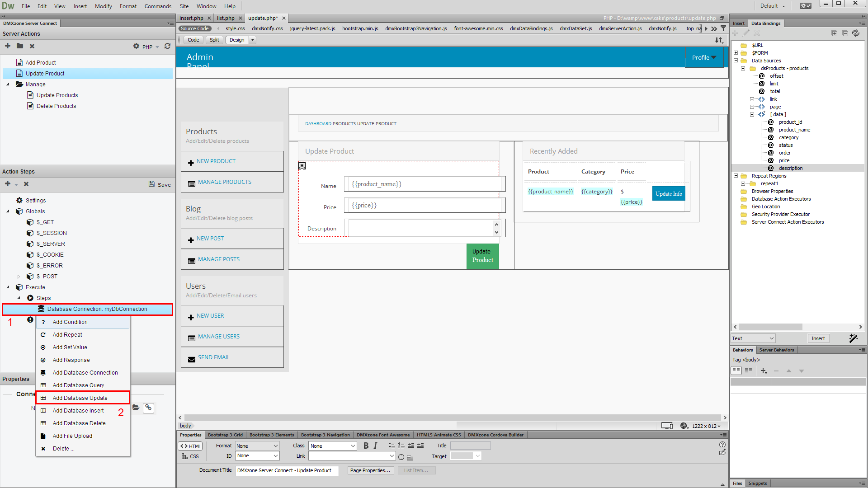This screenshot has width=868, height=488.
Task: Switch to the list.php document tab
Action: 226,18
